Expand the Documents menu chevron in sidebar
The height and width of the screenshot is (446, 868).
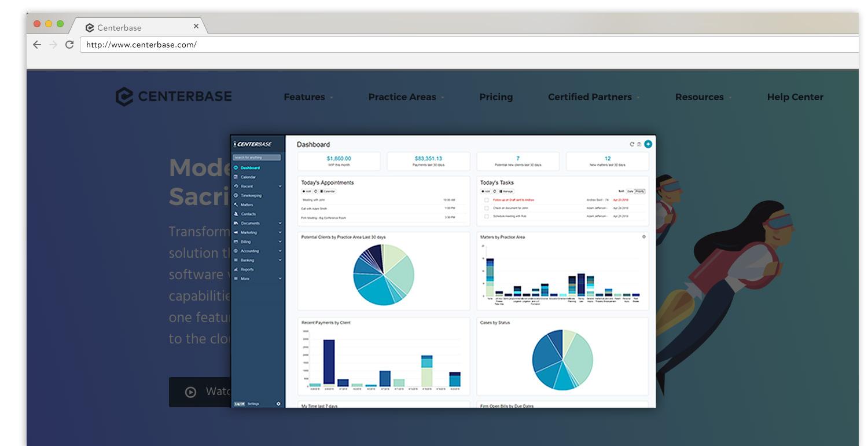[x=280, y=224]
